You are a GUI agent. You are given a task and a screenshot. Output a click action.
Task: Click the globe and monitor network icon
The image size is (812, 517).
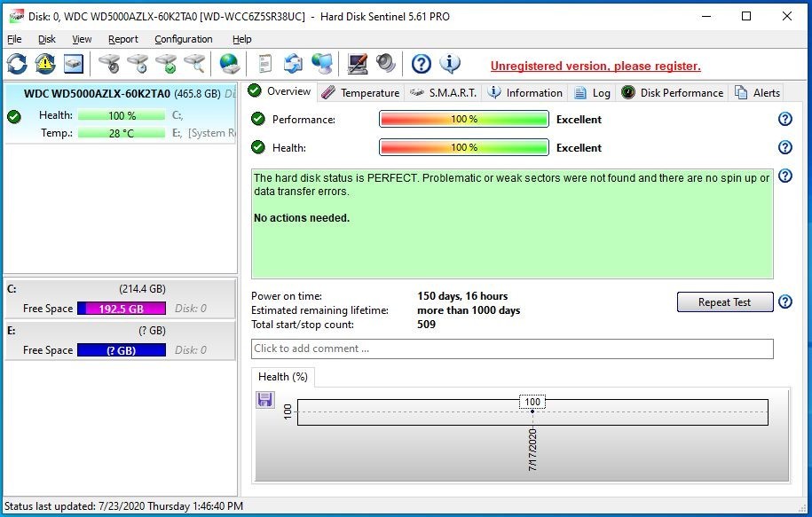point(322,64)
